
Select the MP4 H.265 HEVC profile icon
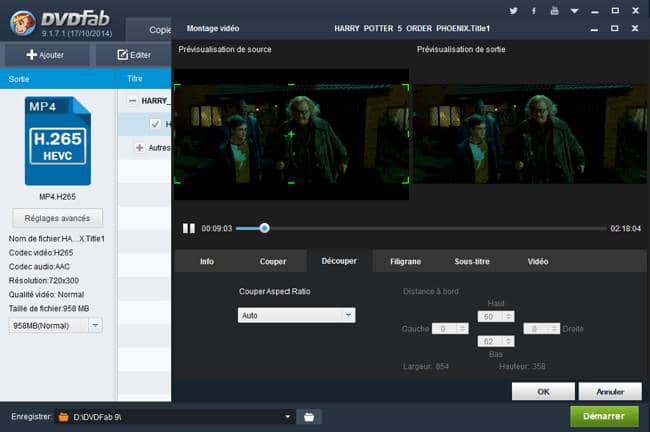tap(58, 141)
